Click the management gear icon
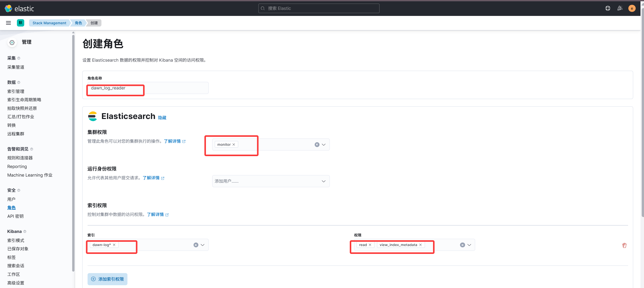Viewport: 644px width, 288px height. (x=12, y=42)
